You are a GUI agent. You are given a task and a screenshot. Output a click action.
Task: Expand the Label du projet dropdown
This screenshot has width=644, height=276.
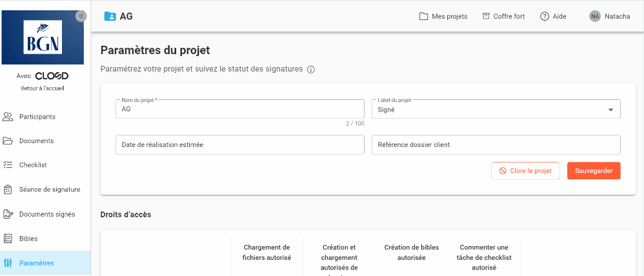pyautogui.click(x=610, y=110)
